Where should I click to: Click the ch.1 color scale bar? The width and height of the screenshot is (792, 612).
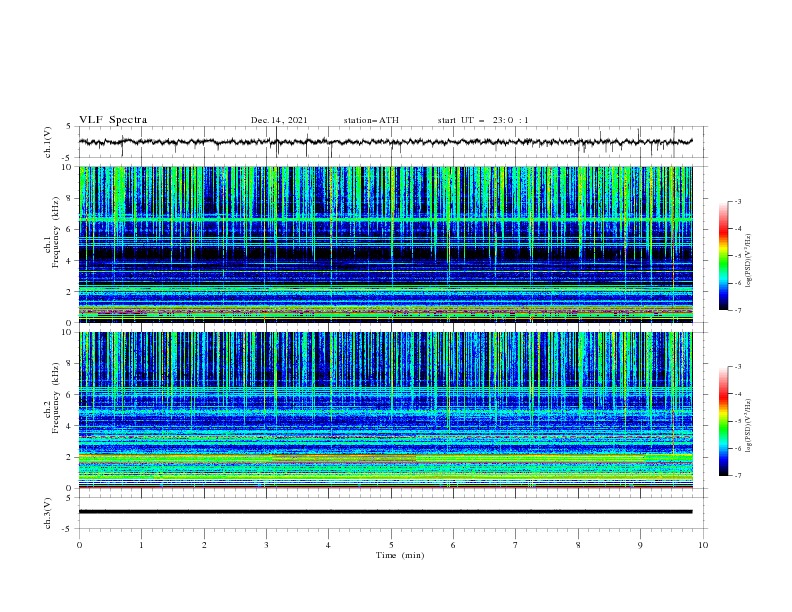(x=724, y=256)
